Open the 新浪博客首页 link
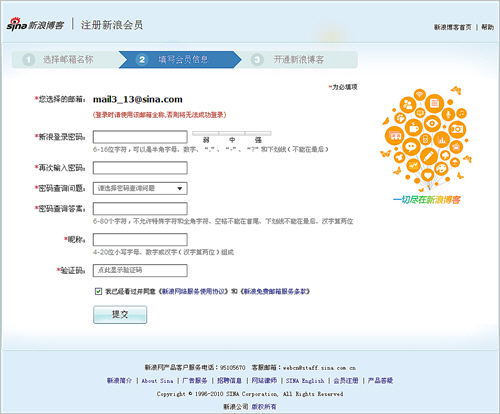 point(452,27)
